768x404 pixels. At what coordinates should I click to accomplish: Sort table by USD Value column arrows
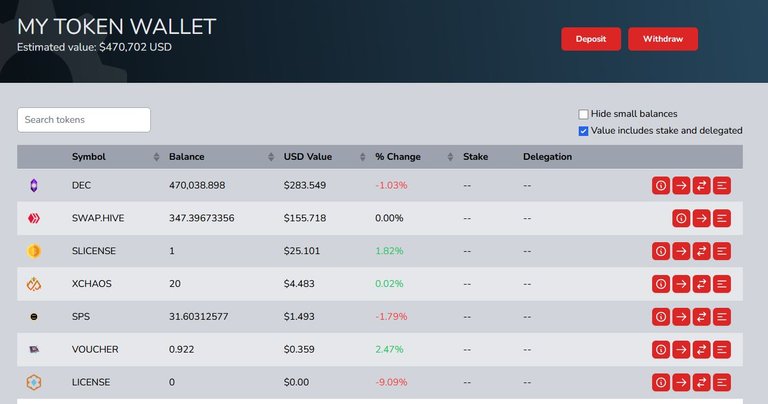362,157
